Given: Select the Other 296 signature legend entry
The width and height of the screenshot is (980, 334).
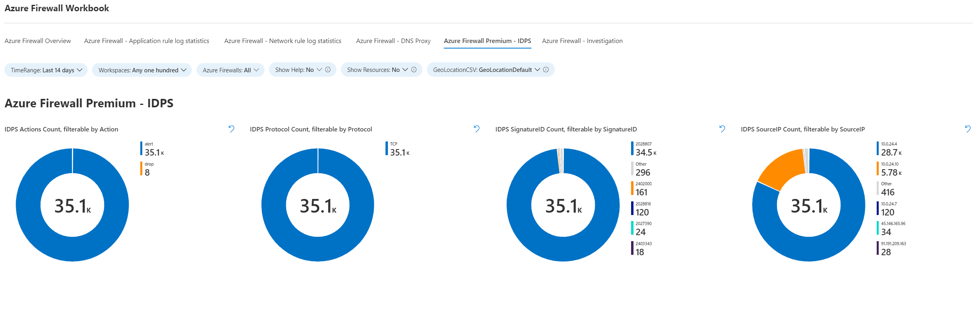Looking at the screenshot, I should click(x=642, y=169).
